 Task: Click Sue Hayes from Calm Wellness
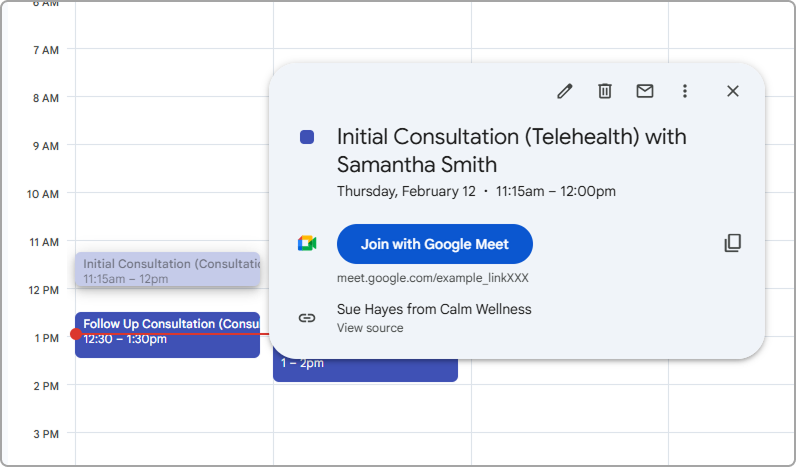[x=434, y=309]
